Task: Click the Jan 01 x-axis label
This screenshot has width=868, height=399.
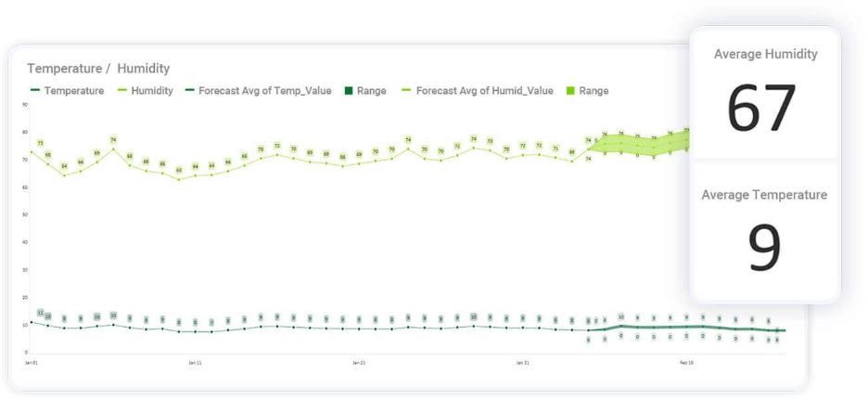Action: point(32,363)
